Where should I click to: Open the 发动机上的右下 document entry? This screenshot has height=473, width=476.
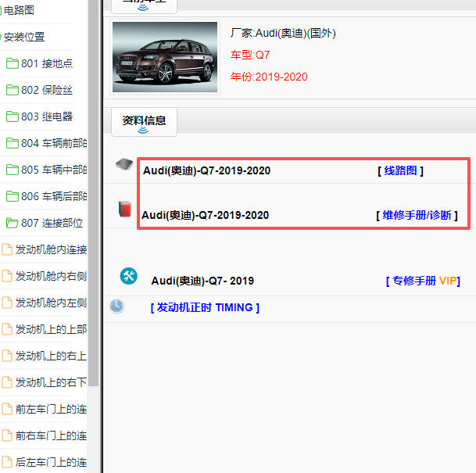click(52, 382)
